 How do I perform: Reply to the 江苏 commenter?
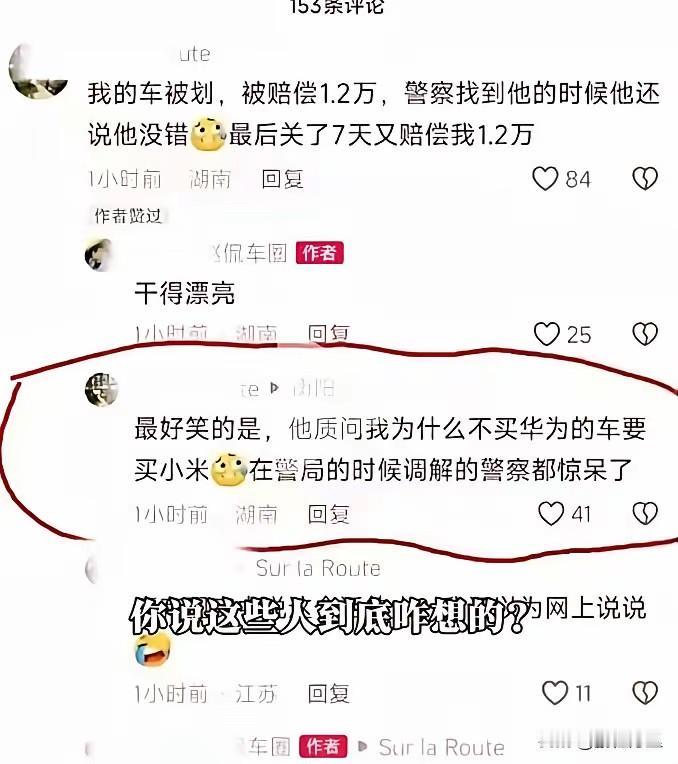pos(329,693)
